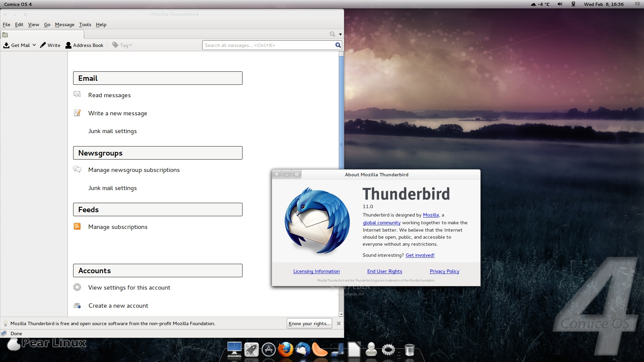Click the Know your rights button

[309, 323]
